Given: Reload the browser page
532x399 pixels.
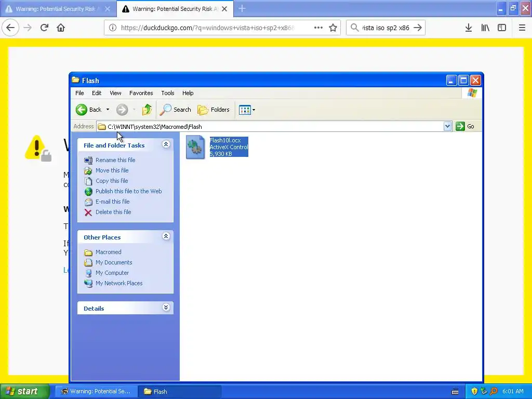Looking at the screenshot, I should (x=44, y=28).
